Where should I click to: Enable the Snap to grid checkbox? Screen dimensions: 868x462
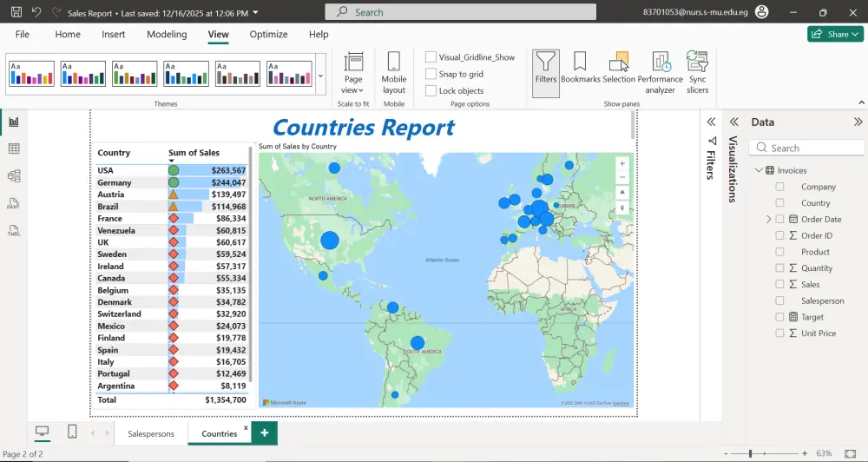point(431,74)
